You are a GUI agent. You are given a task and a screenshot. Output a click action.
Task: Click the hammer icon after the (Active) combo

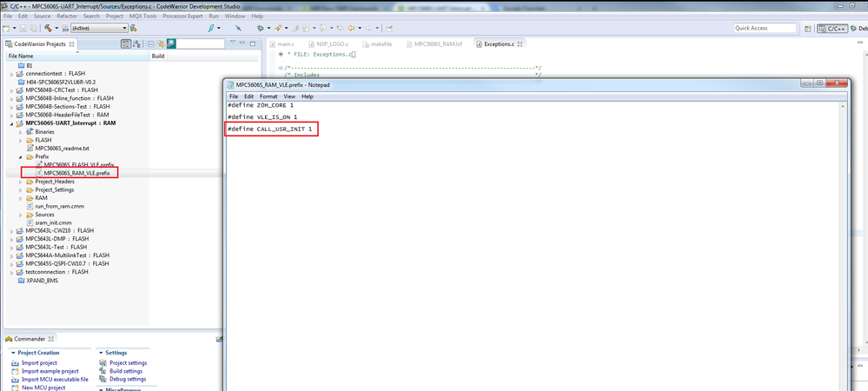coord(134,28)
